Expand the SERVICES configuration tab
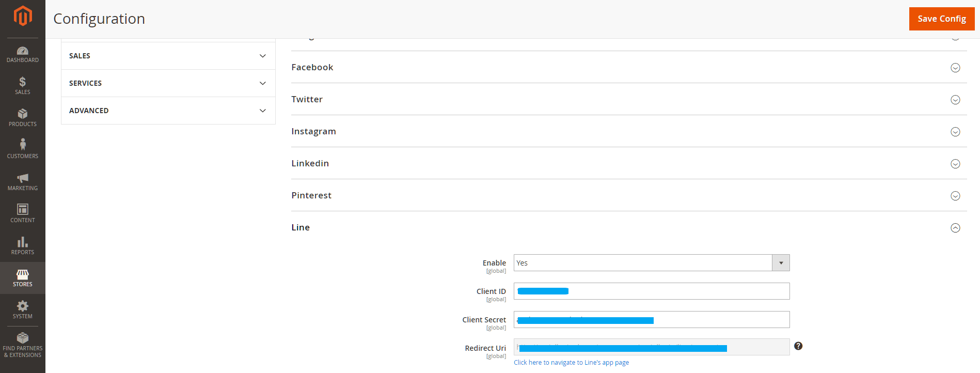Viewport: 980px width, 373px height. tap(168, 83)
